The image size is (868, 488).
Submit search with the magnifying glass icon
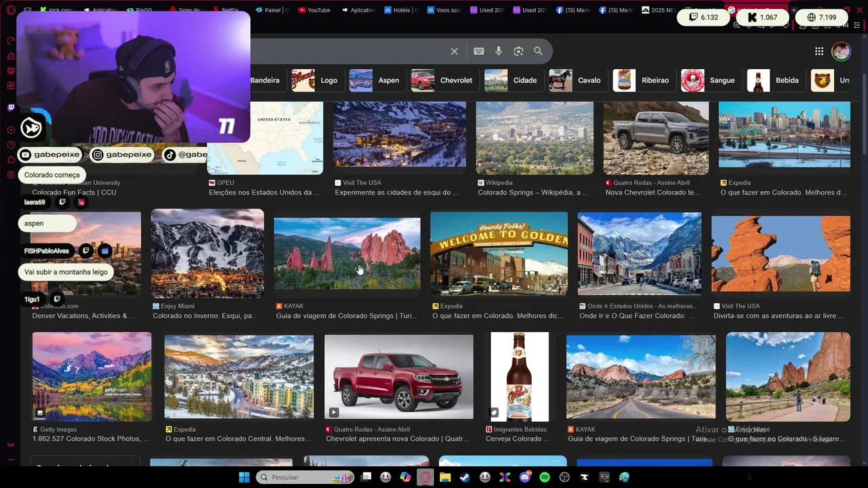538,52
